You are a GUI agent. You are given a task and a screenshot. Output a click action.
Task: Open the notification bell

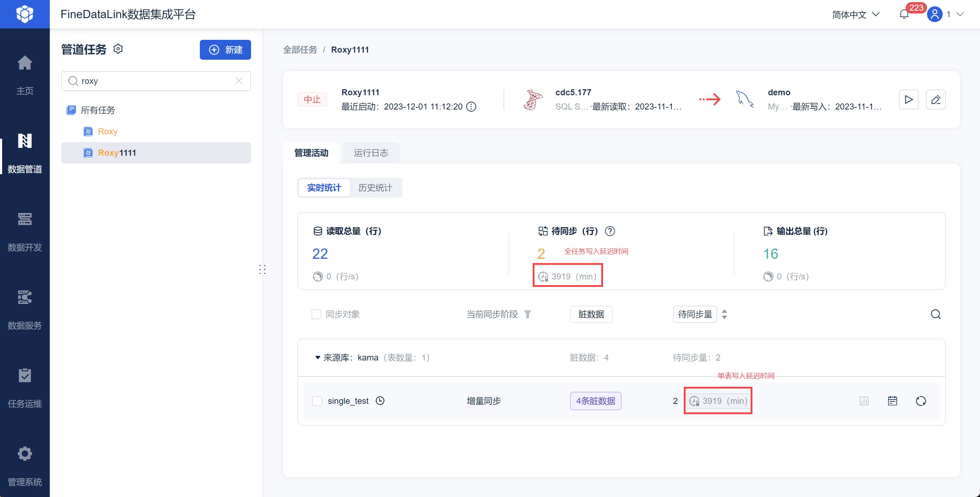904,15
